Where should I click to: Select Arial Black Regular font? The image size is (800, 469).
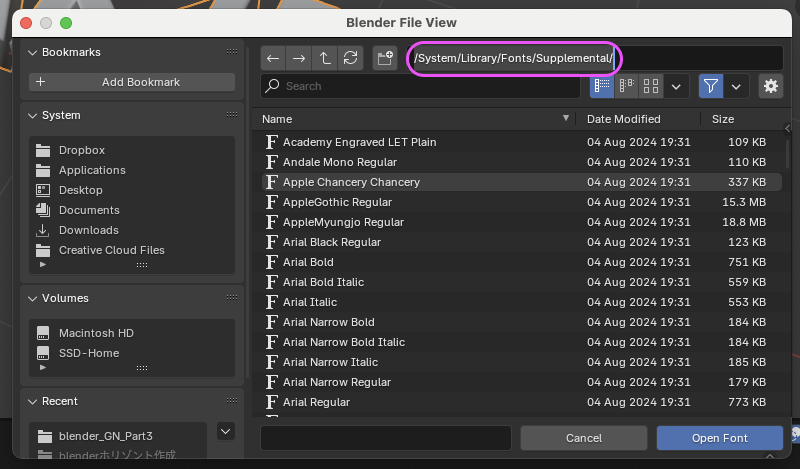click(x=521, y=242)
